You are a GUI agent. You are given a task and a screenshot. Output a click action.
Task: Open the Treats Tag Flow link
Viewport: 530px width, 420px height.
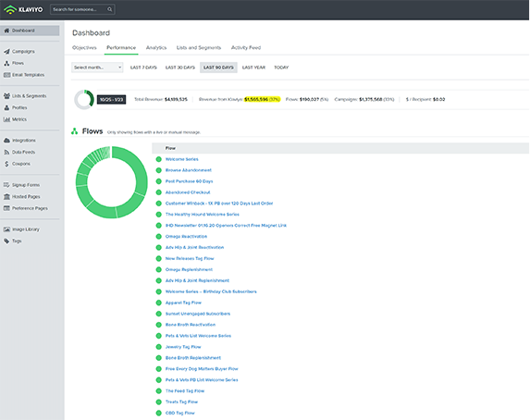[181, 402]
